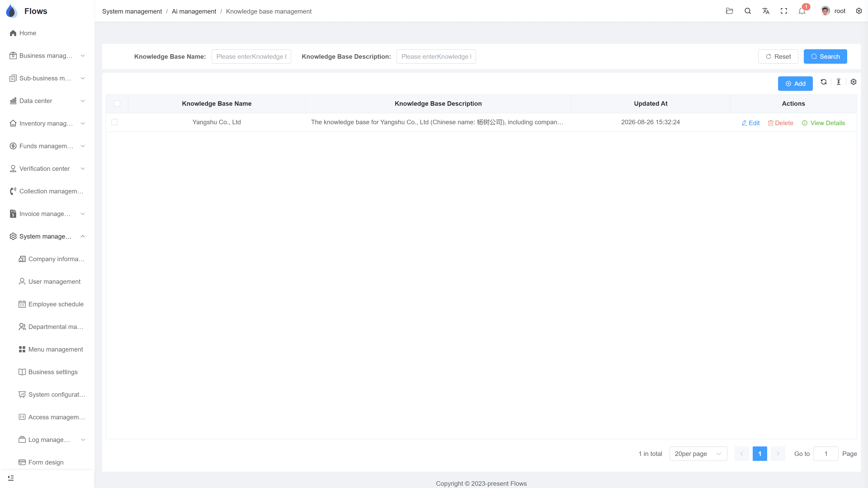Click pagination page 1 button

point(760,454)
